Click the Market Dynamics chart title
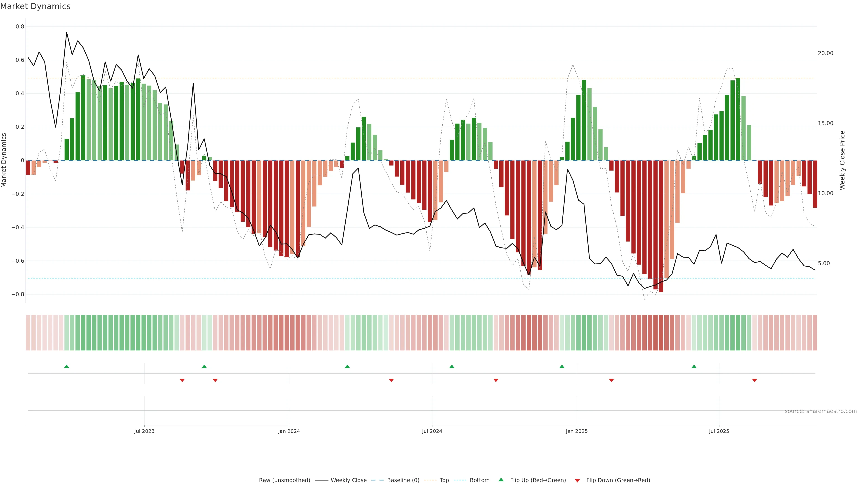This screenshot has width=868, height=488. pyautogui.click(x=35, y=6)
